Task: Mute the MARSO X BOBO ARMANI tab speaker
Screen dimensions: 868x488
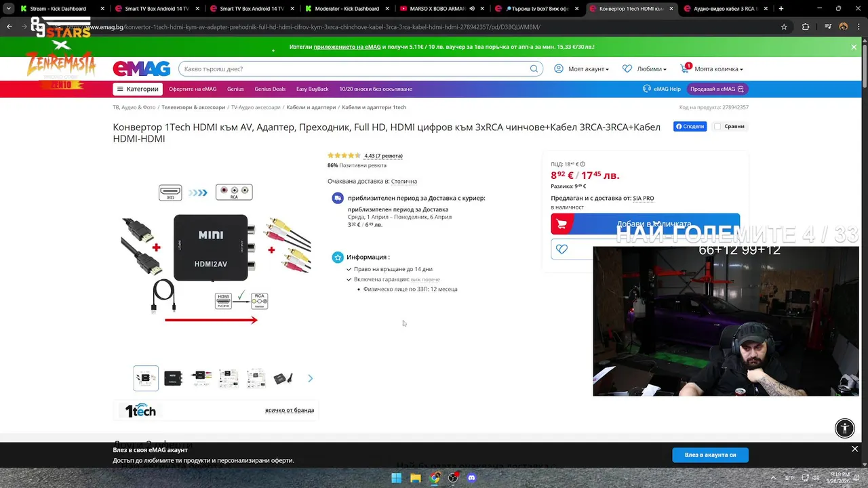Action: tap(472, 9)
